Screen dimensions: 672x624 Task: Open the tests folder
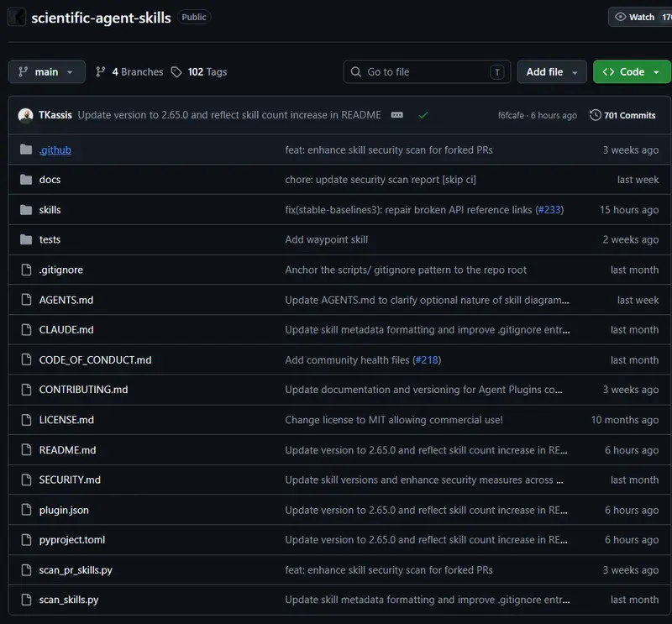[x=50, y=239]
